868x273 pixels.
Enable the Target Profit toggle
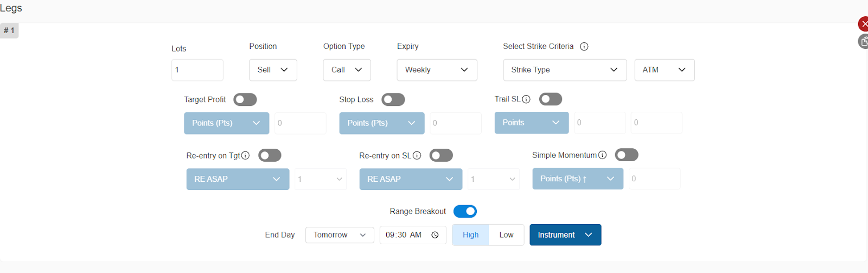[x=245, y=100]
